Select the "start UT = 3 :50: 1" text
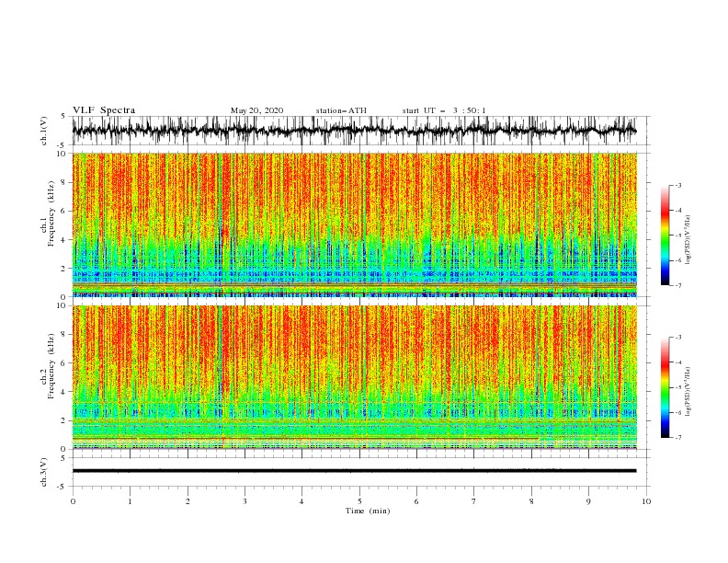Image resolution: width=728 pixels, height=563 pixels. tap(444, 110)
